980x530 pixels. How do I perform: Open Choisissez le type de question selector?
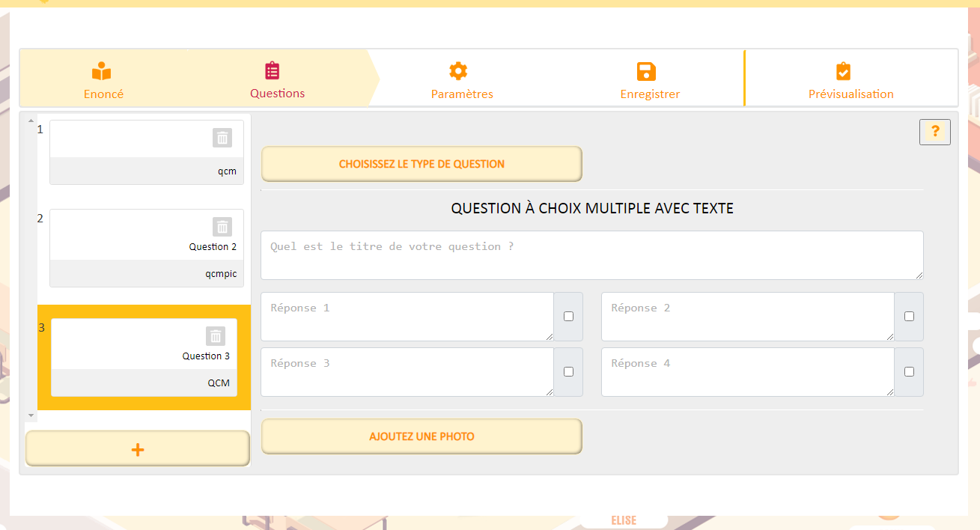(x=421, y=164)
